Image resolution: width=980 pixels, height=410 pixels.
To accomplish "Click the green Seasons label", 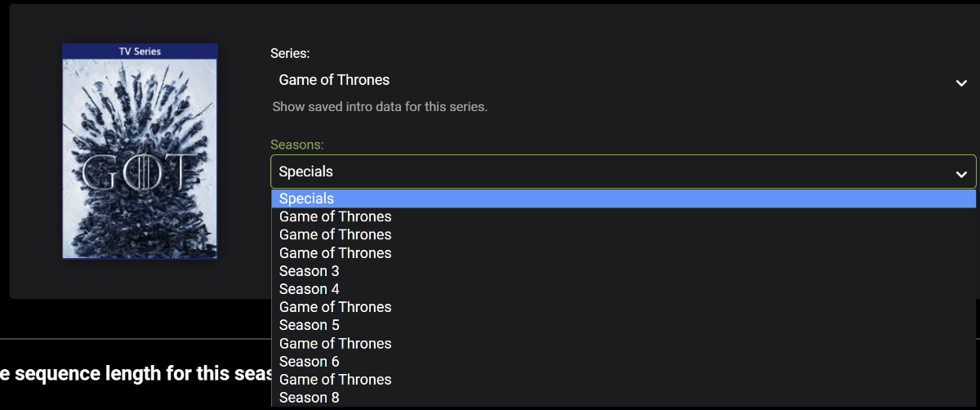I will (297, 145).
